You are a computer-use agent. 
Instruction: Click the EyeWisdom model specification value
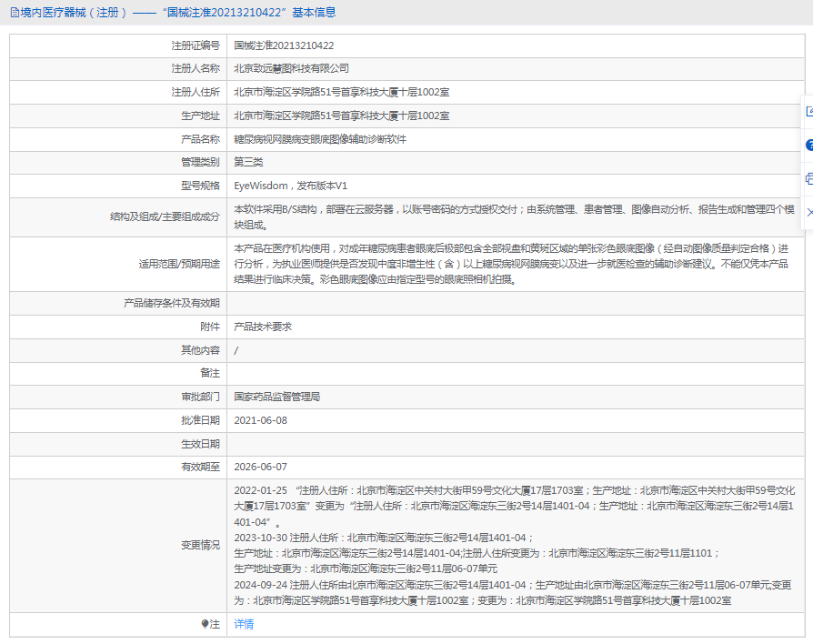294,186
